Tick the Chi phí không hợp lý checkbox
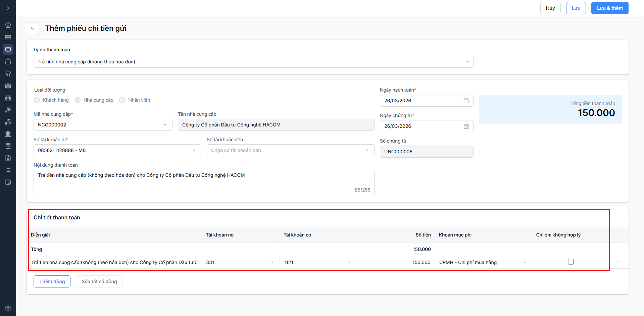Viewport: 644px width, 316px height. 571,262
